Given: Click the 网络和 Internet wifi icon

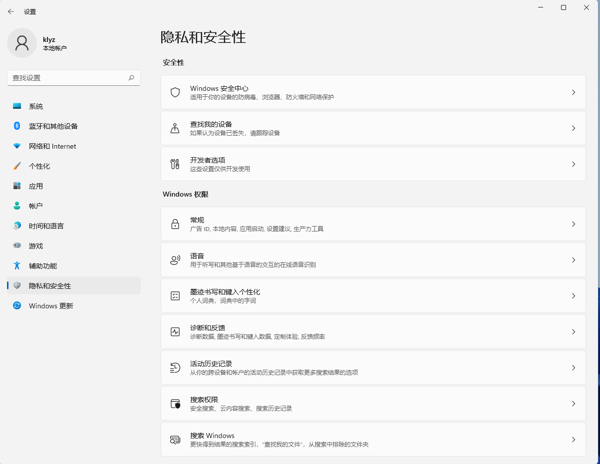Looking at the screenshot, I should click(x=17, y=146).
